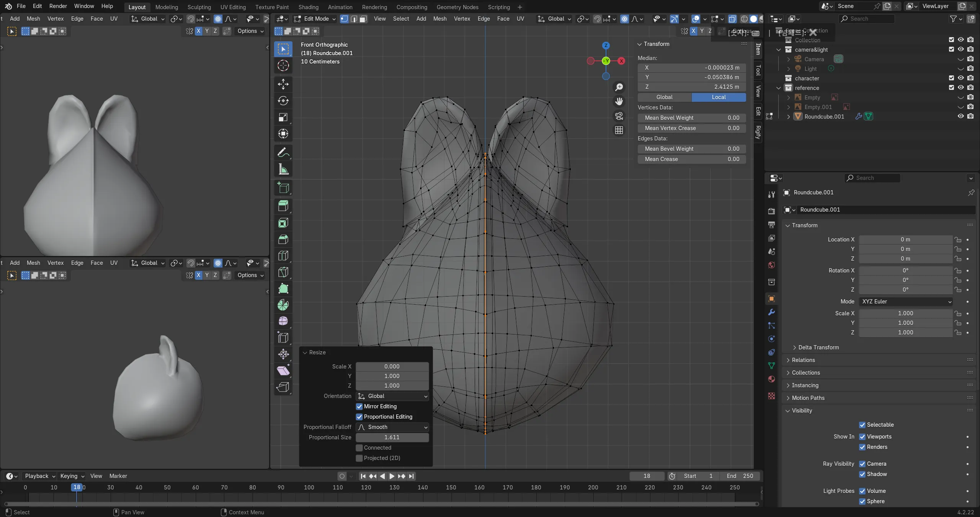Open the Modifiers properties tab

(x=771, y=312)
